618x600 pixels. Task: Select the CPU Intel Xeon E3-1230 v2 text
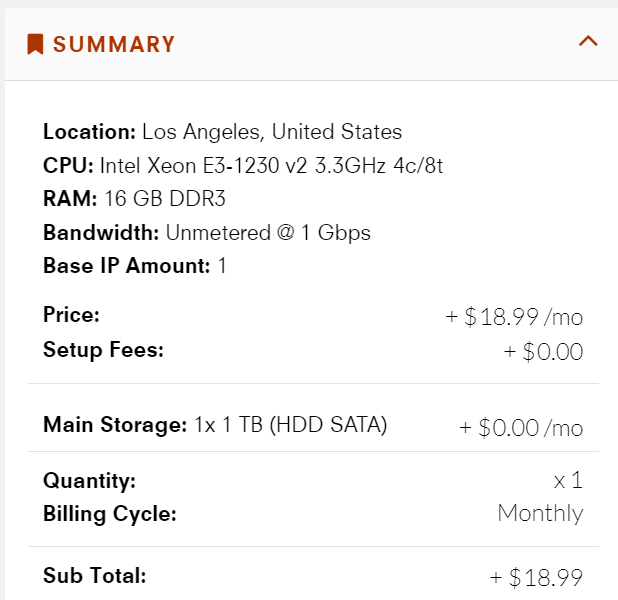[x=243, y=165]
